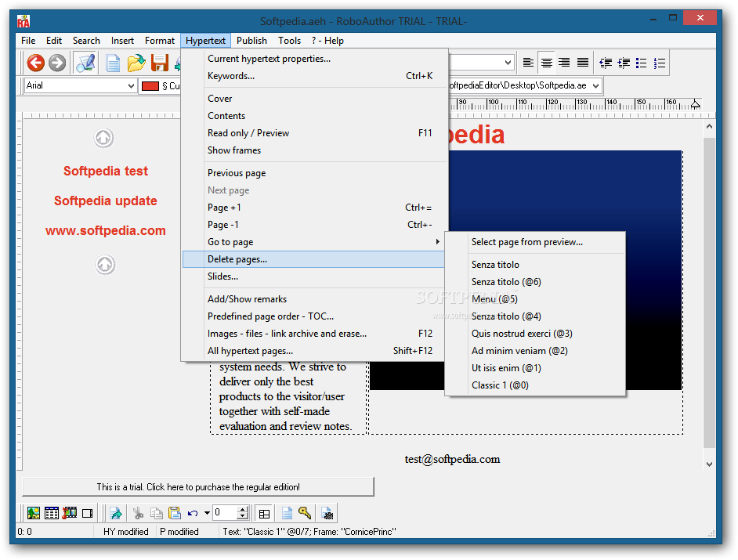Click test@softpedia.com email text

(452, 459)
